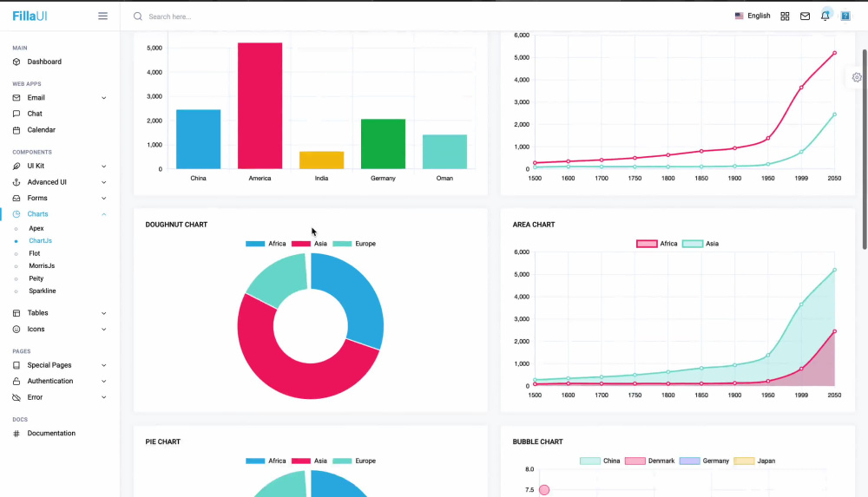The image size is (868, 497).
Task: Click the pink bubble at 7.5 in Bubble chart
Action: coord(544,490)
